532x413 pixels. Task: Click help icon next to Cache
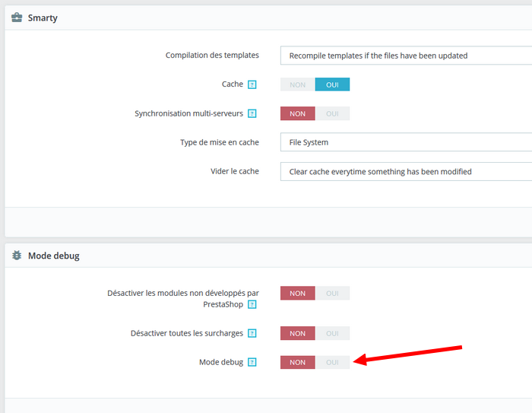tap(252, 84)
